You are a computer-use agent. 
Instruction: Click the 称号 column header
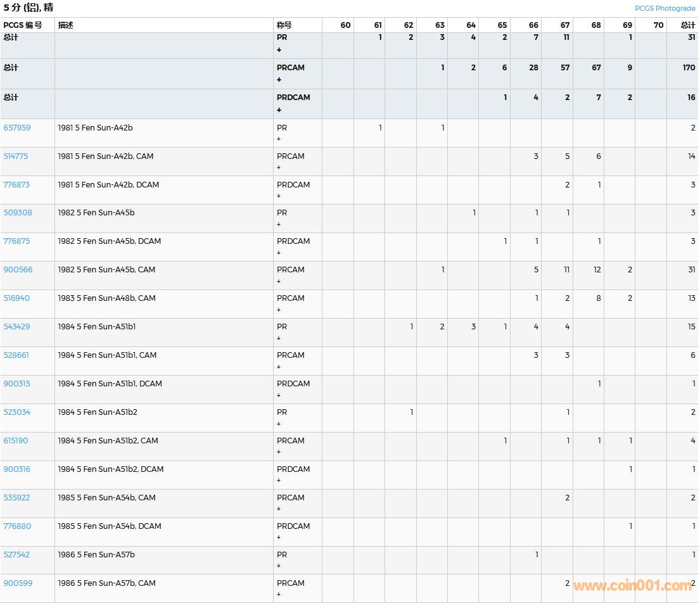coord(284,25)
